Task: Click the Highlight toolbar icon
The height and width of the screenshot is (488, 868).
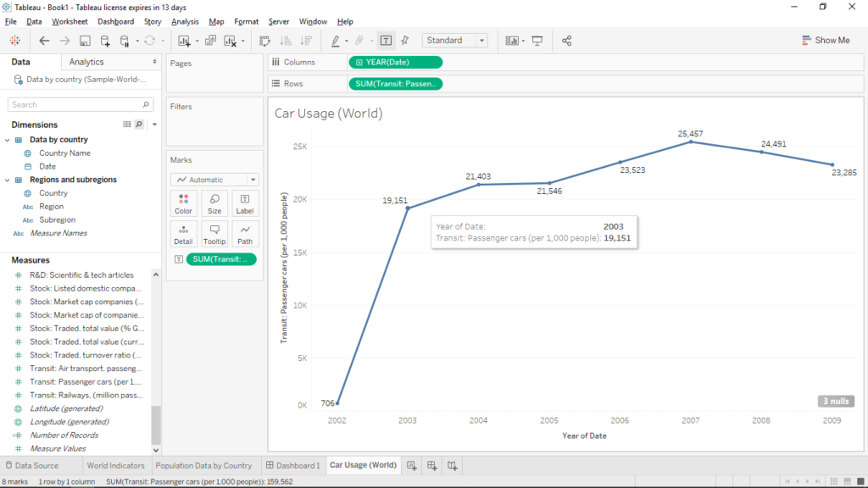Action: coord(336,40)
